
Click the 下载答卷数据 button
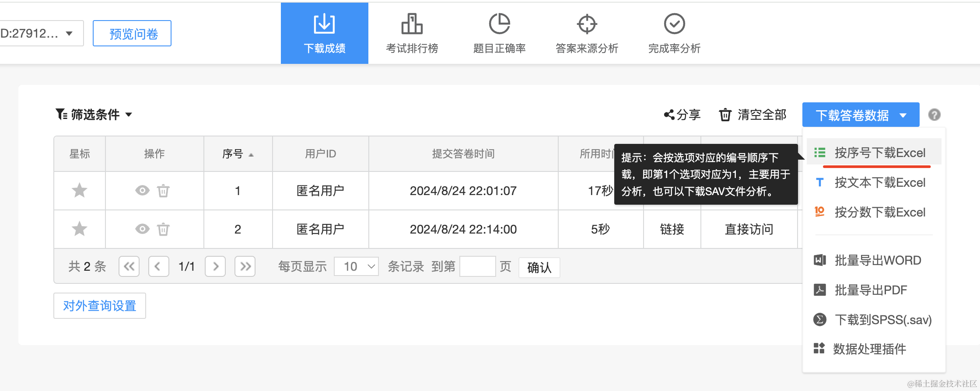(861, 115)
